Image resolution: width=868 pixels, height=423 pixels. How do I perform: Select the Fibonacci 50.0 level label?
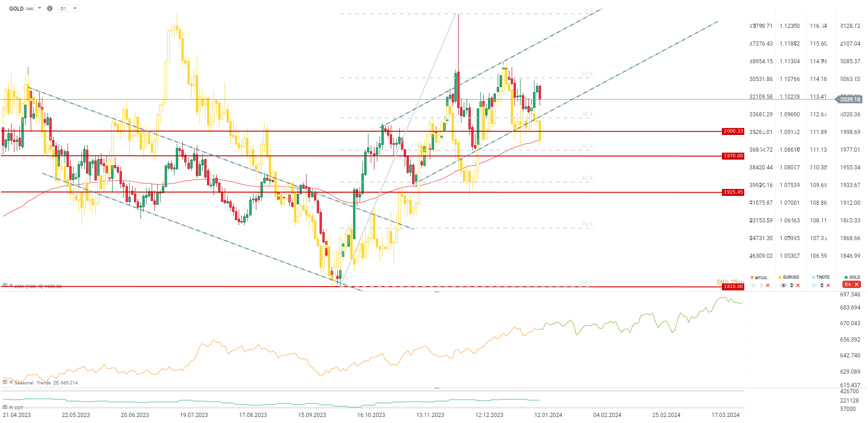[x=587, y=146]
